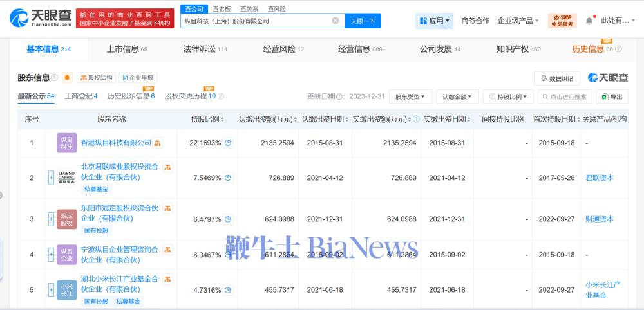Switch to 基本信息 tab
Viewport: 644px width, 310px height.
[x=48, y=50]
